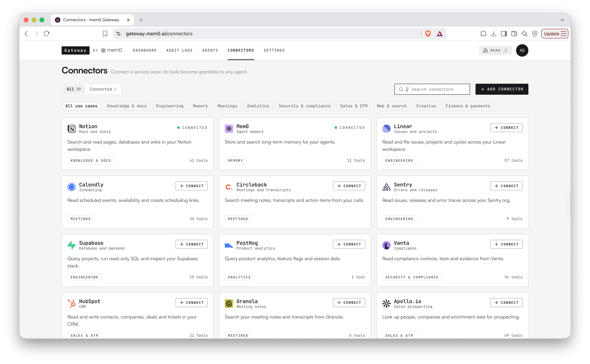Image resolution: width=590 pixels, height=364 pixels.
Task: Select the Connectors · mem0 Gateway browser tab
Action: point(92,20)
